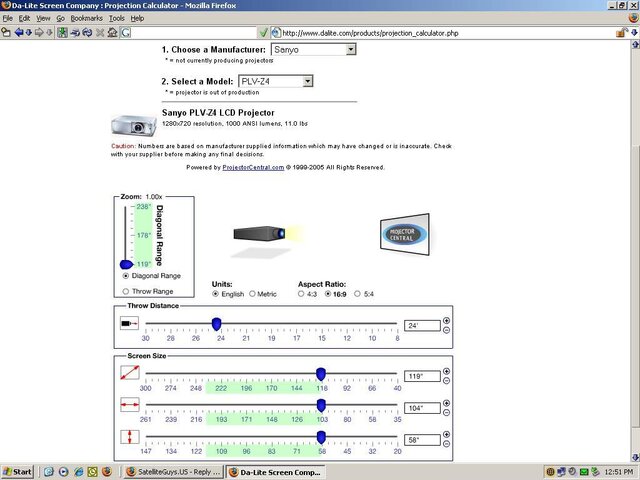Switch to SatelliteGuys.US taskbar window
Screen dimensions: 640x480
tap(174, 472)
